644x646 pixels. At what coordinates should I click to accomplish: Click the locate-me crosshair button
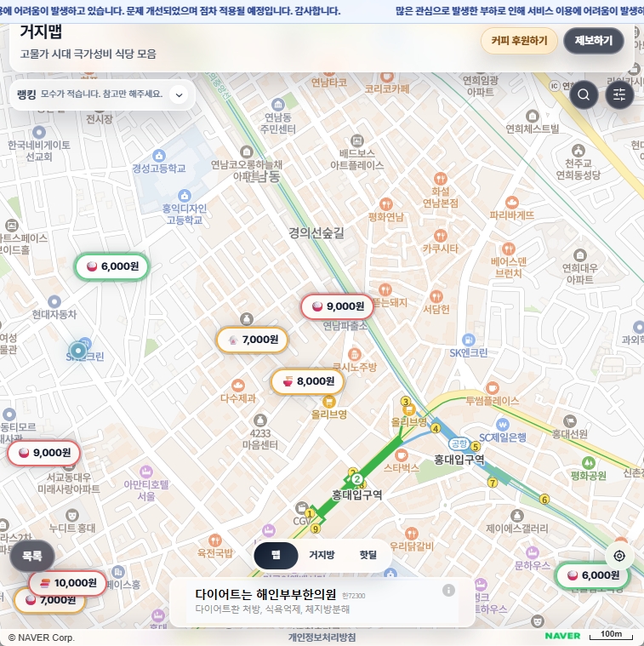[619, 556]
